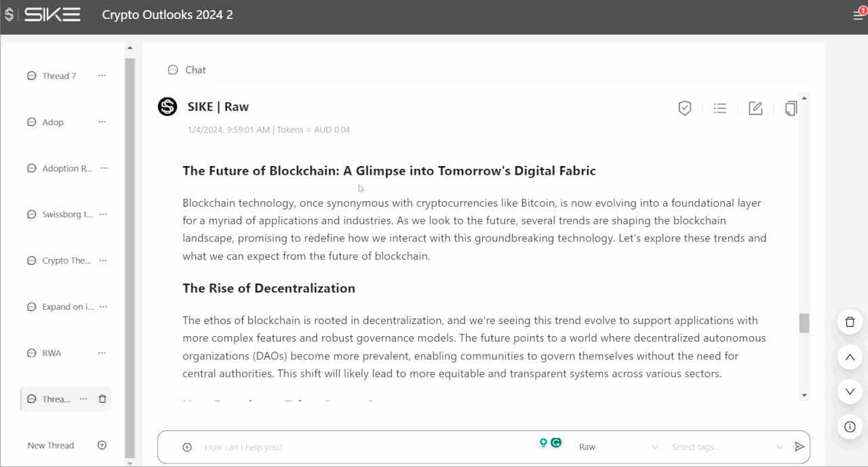Click the shield verify icon
The image size is (868, 467).
[x=684, y=108]
